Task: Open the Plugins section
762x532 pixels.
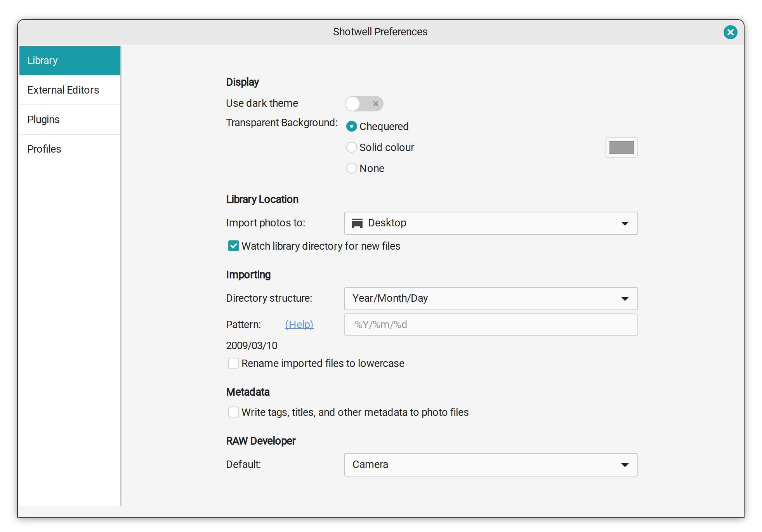Action: pos(43,119)
